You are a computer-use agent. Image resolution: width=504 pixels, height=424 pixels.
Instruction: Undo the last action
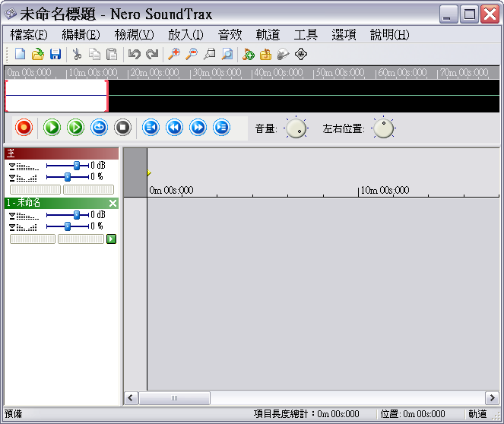click(x=135, y=54)
